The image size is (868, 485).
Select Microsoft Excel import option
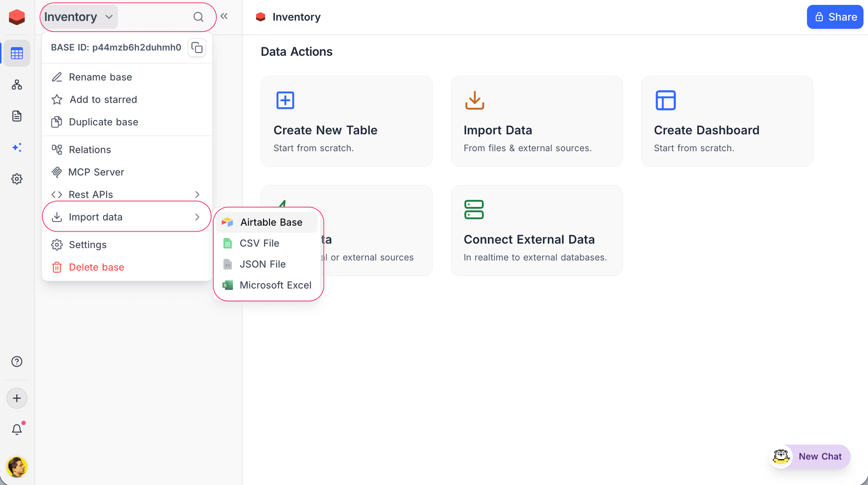point(275,285)
